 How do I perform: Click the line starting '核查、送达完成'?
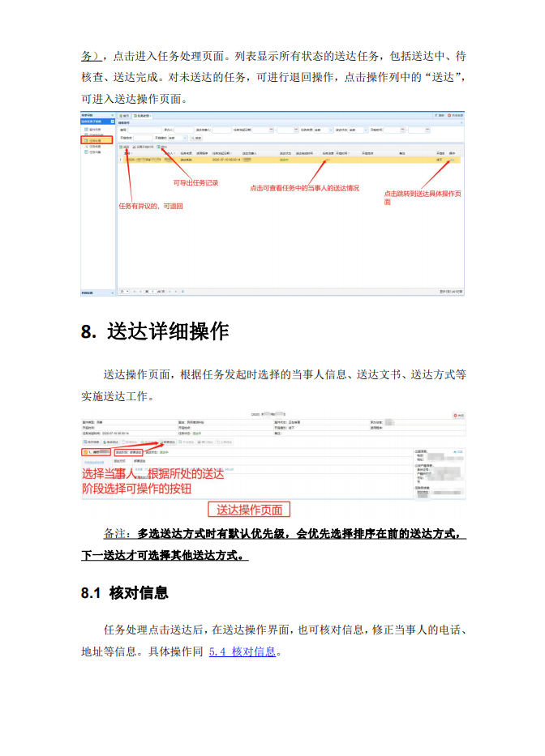273,77
